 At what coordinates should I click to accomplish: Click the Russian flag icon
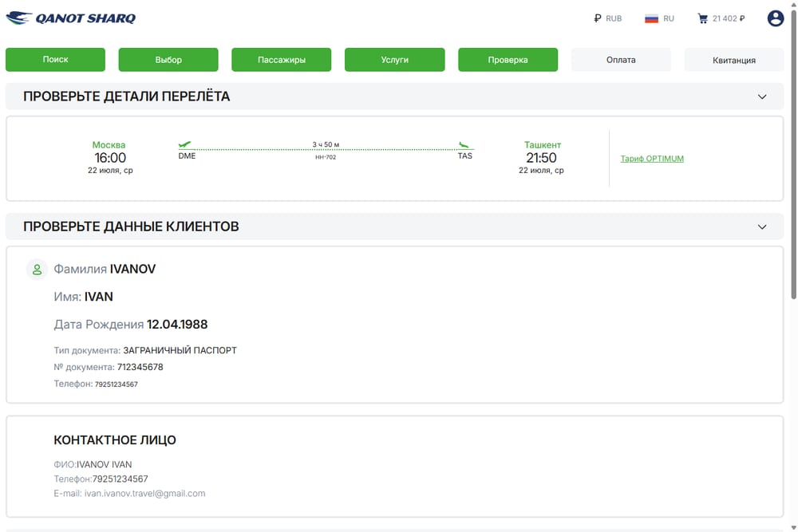651,19
